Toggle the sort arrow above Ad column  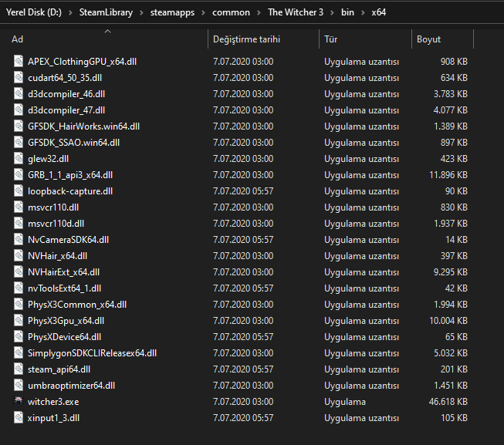coord(108,31)
